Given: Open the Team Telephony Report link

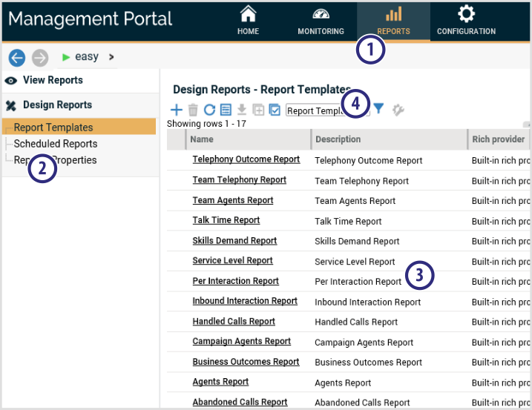Looking at the screenshot, I should [x=239, y=179].
